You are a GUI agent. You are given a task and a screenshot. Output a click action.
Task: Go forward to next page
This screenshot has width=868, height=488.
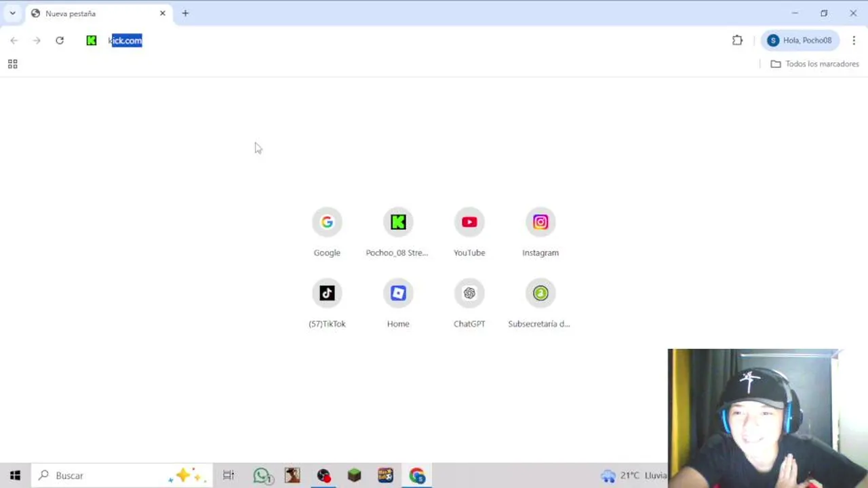click(37, 41)
